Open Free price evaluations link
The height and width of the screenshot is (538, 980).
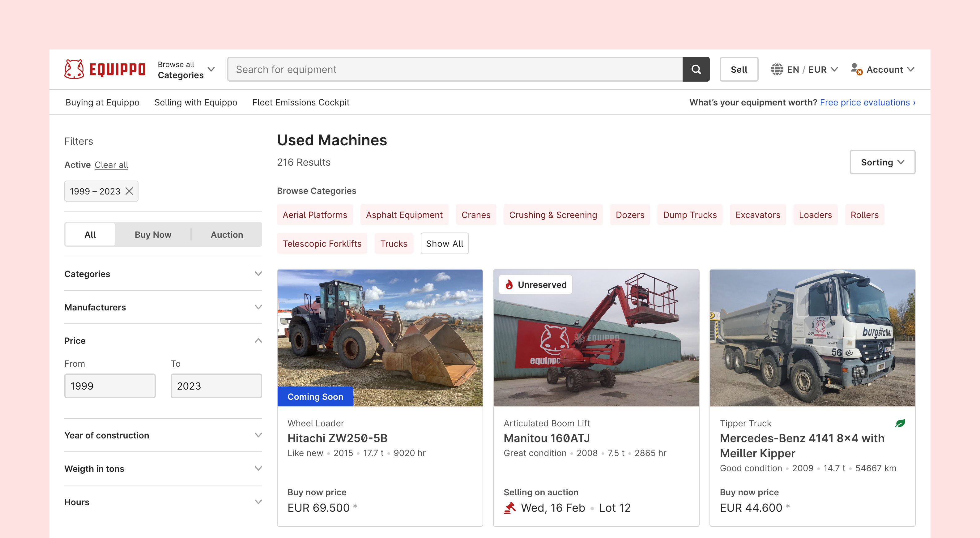[x=867, y=102]
